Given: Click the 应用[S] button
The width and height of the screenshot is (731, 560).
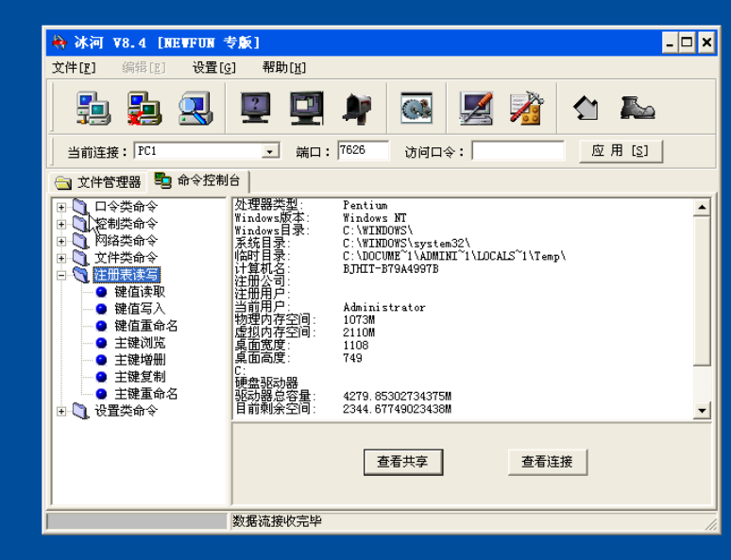Looking at the screenshot, I should pyautogui.click(x=620, y=150).
